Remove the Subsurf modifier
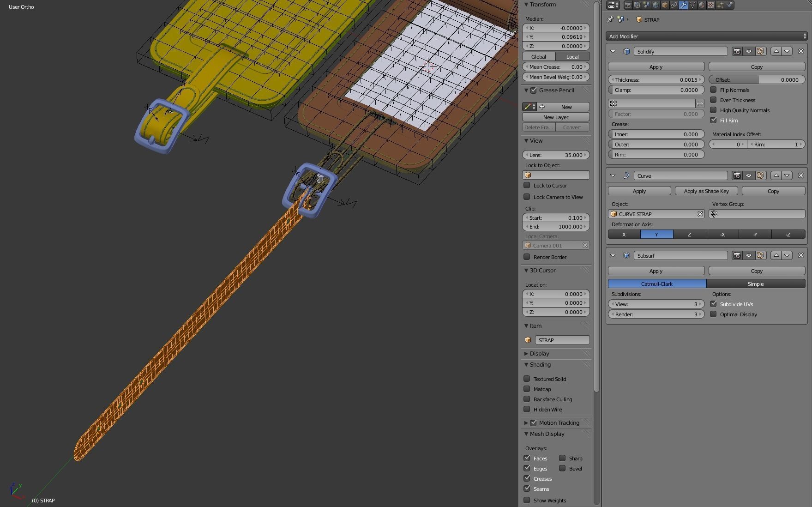Viewport: 812px width, 507px height. 801,255
